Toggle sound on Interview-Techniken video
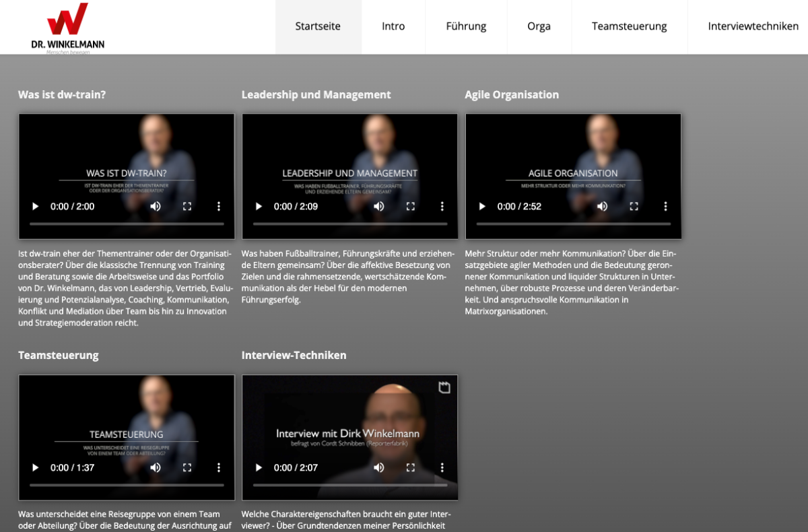Image resolution: width=808 pixels, height=532 pixels. pos(379,467)
